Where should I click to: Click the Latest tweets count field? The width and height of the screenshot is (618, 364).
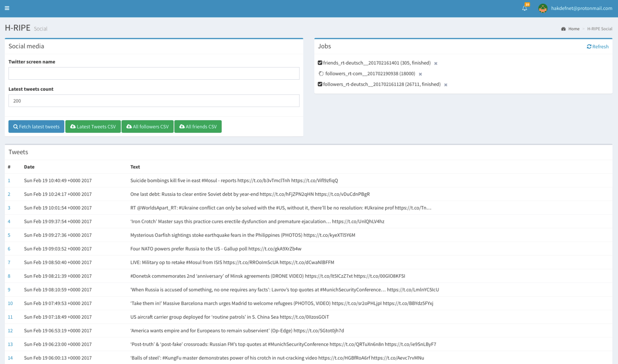(x=154, y=101)
